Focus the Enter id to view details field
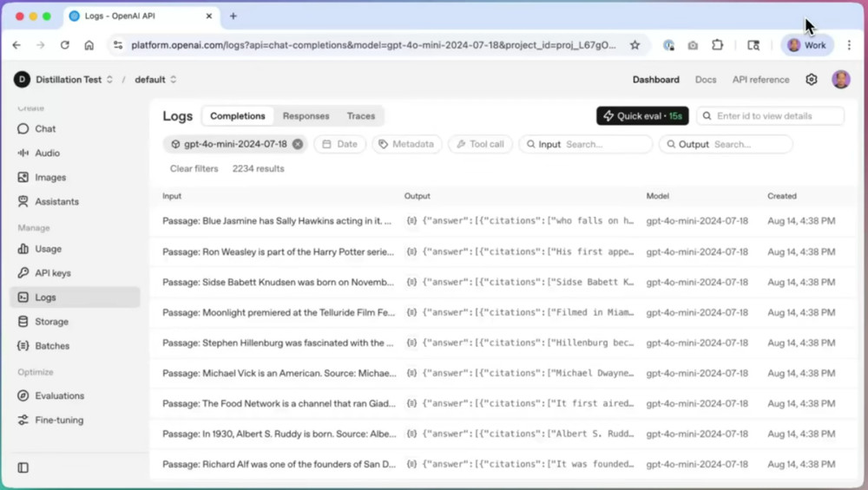The width and height of the screenshot is (868, 490). pos(777,116)
